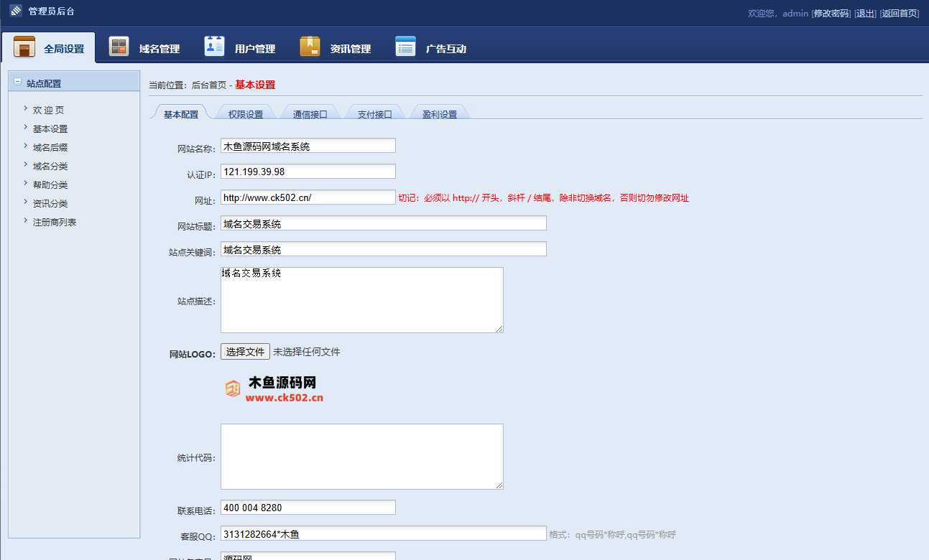Click the arrow next to 域名后缀
Image resolution: width=929 pixels, height=560 pixels.
click(25, 146)
